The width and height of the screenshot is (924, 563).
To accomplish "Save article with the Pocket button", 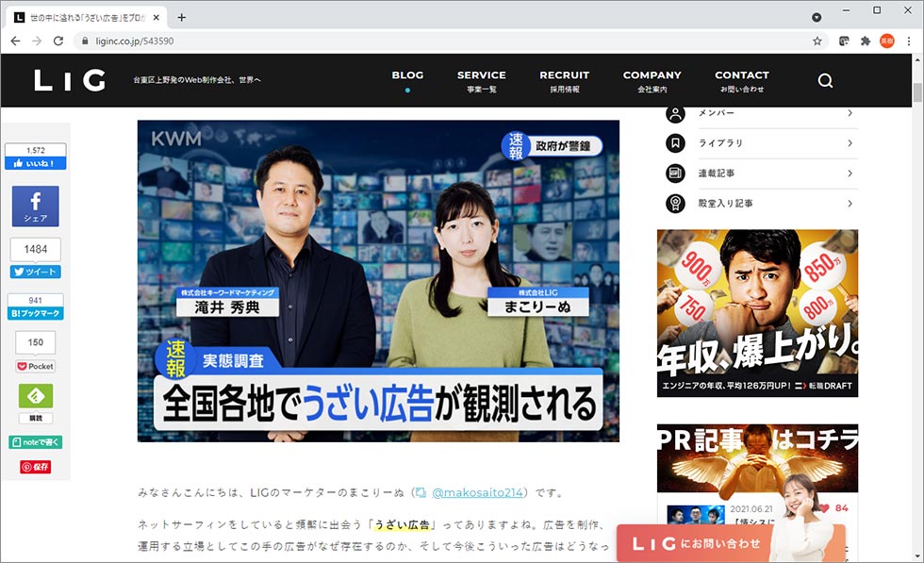I will click(x=36, y=366).
